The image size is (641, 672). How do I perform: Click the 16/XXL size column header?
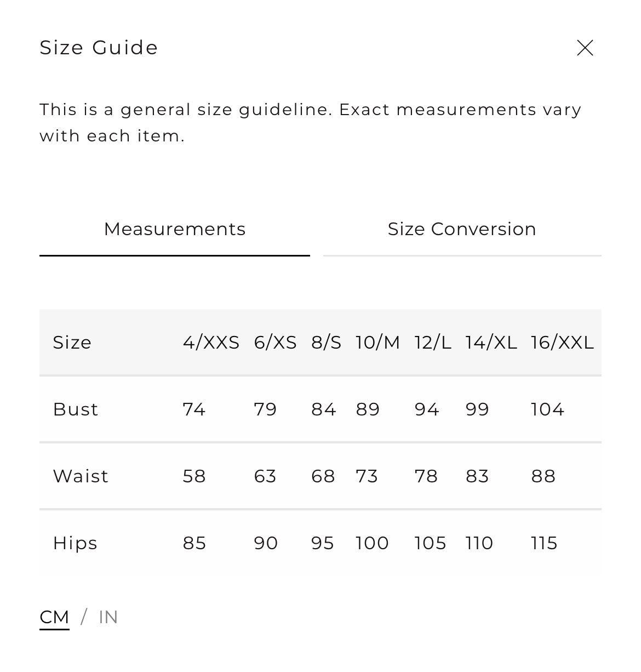pyautogui.click(x=562, y=343)
